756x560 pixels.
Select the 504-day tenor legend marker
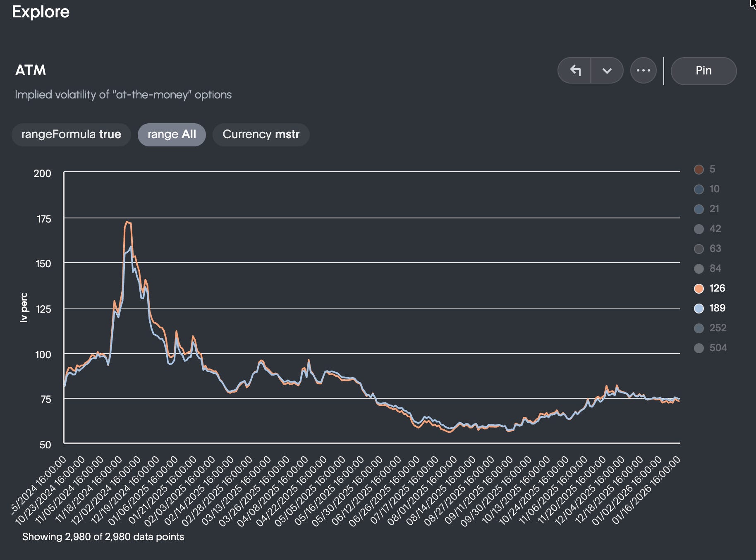[x=699, y=348]
